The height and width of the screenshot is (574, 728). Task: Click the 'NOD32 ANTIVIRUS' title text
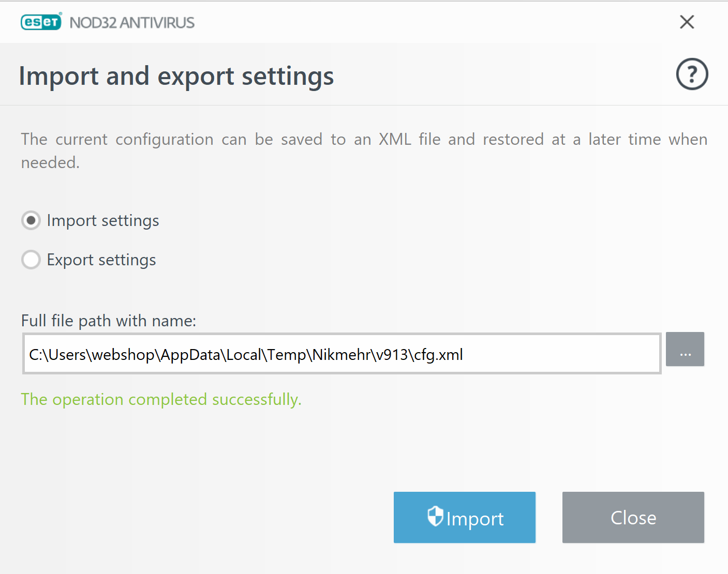coord(132,23)
